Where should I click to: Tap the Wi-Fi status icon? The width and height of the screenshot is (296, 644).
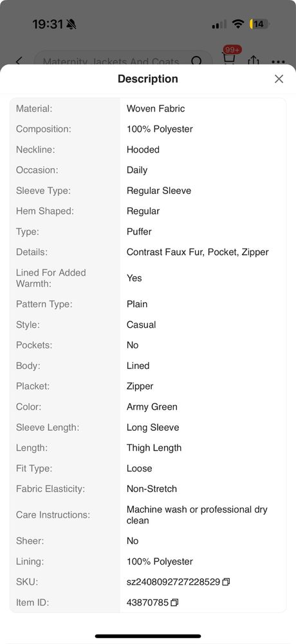click(237, 24)
